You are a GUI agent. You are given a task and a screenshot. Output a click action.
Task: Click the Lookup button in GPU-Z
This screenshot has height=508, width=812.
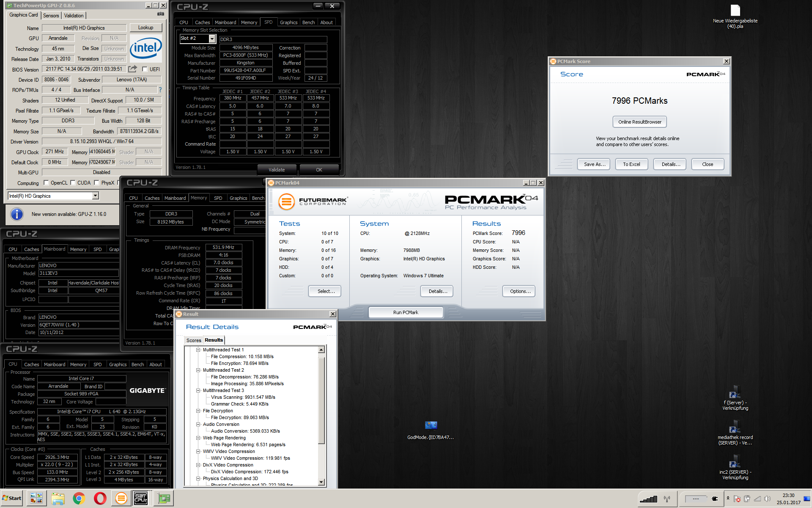pyautogui.click(x=145, y=28)
